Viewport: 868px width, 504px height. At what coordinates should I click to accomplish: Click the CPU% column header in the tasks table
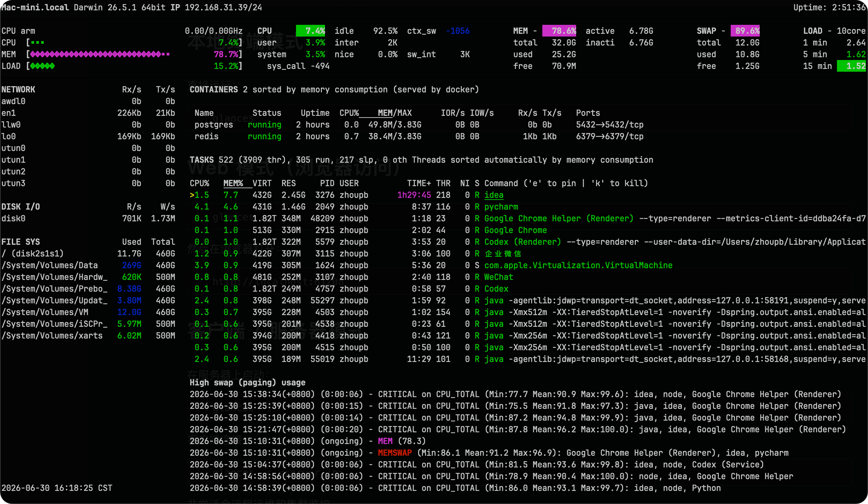[199, 183]
